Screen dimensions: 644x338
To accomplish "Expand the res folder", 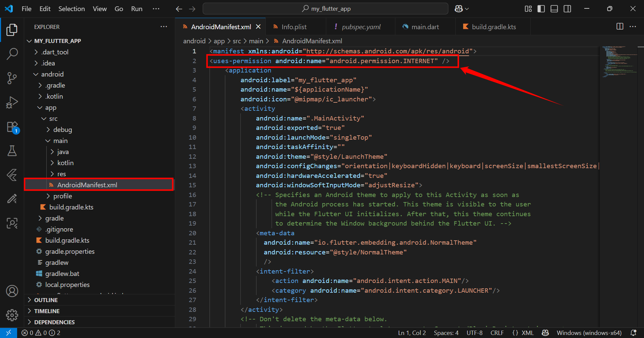I will tap(100, 174).
